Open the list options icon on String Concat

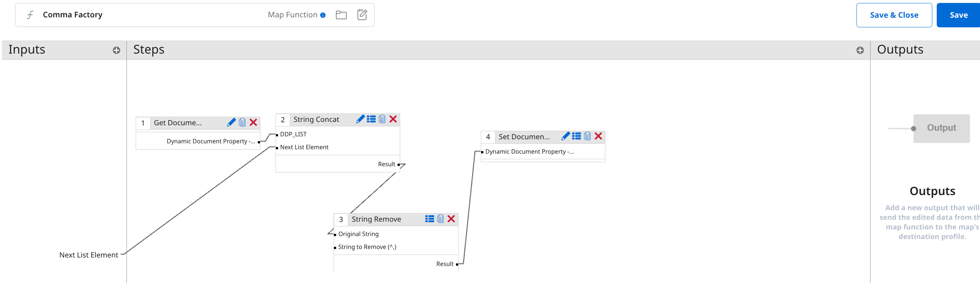pyautogui.click(x=371, y=119)
